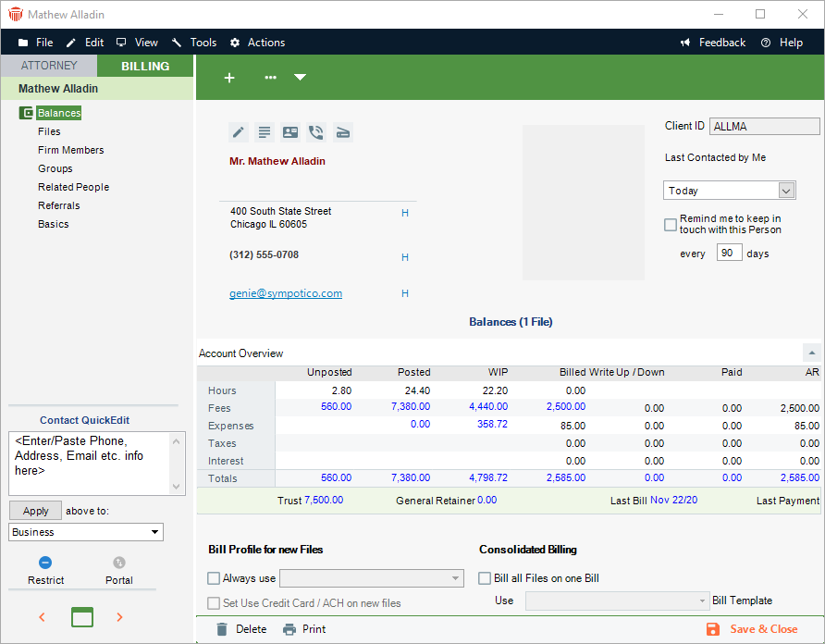
Task: Click the Portal icon
Action: 118,563
